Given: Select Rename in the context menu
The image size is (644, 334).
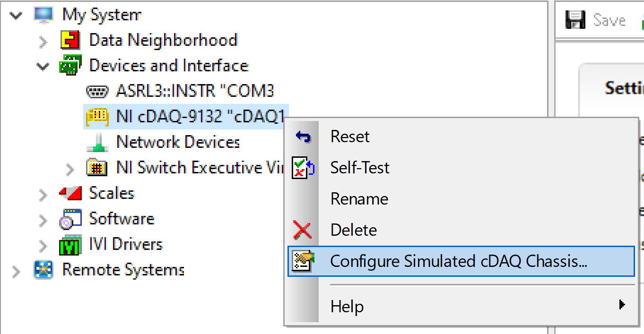Looking at the screenshot, I should click(359, 199).
